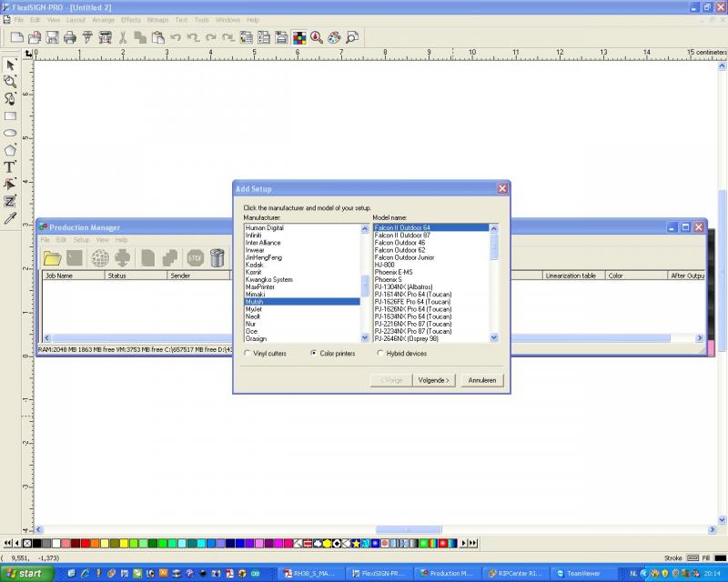The image size is (728, 582).
Task: Close the Add Setup dialog
Action: click(x=502, y=188)
